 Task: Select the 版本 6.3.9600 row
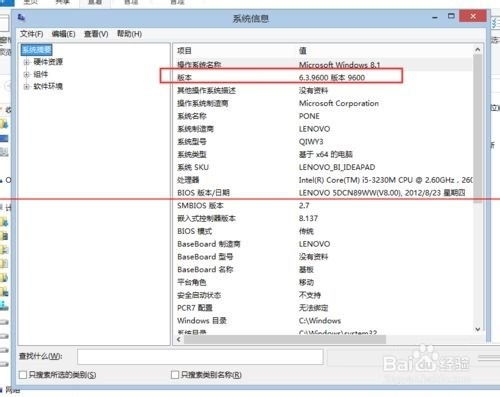click(323, 78)
